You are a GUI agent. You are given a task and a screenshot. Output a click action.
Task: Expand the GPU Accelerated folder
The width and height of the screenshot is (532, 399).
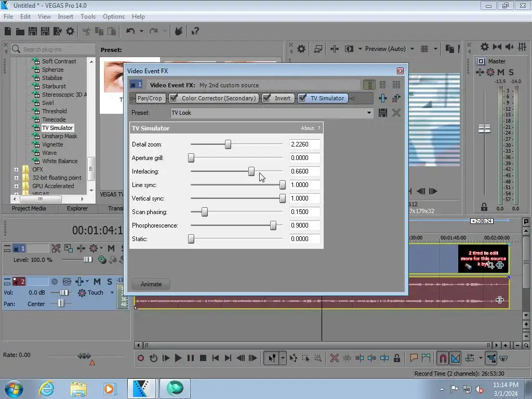[16, 187]
